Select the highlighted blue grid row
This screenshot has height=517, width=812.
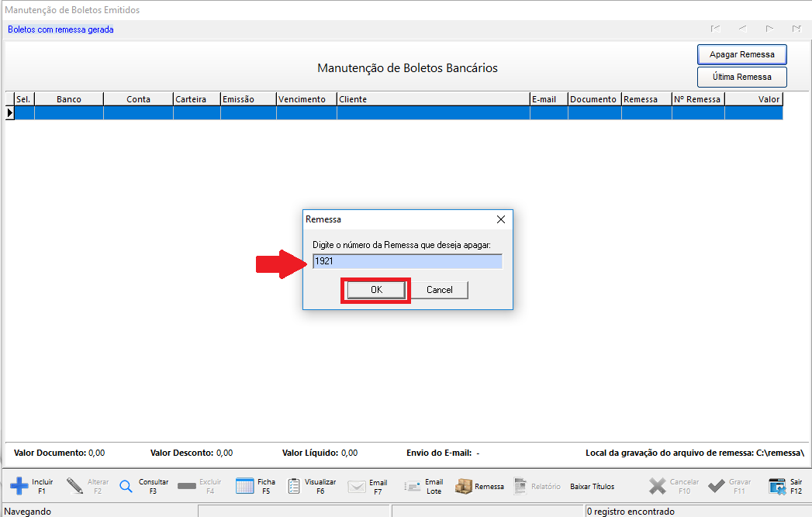coord(398,113)
